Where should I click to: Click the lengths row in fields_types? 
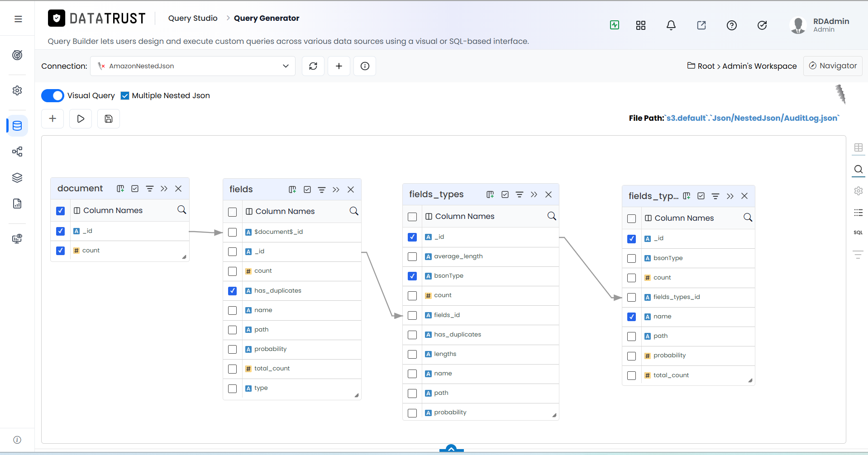click(x=481, y=354)
